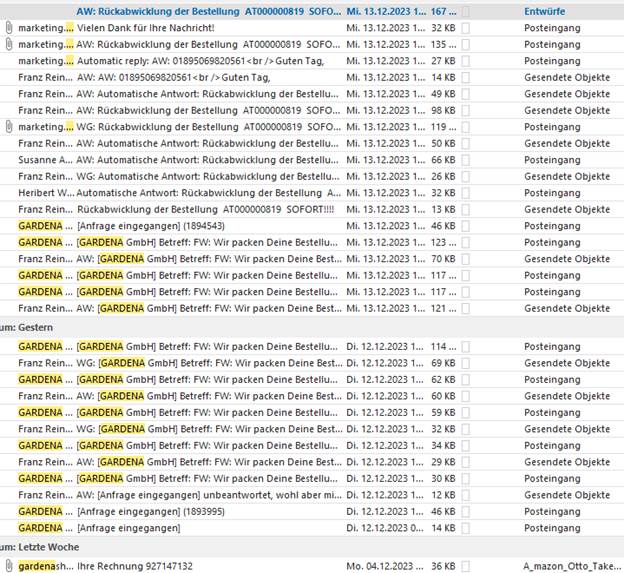Image resolution: width=624 pixels, height=573 pixels.
Task: Toggle flag box on '[Anfrage eingegangen] (1893995)' row
Action: point(466,511)
